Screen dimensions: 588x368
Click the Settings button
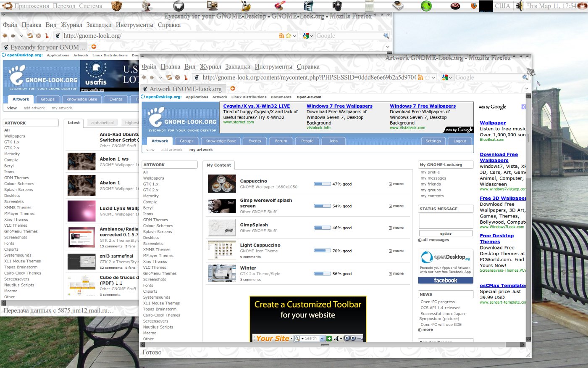click(x=433, y=141)
